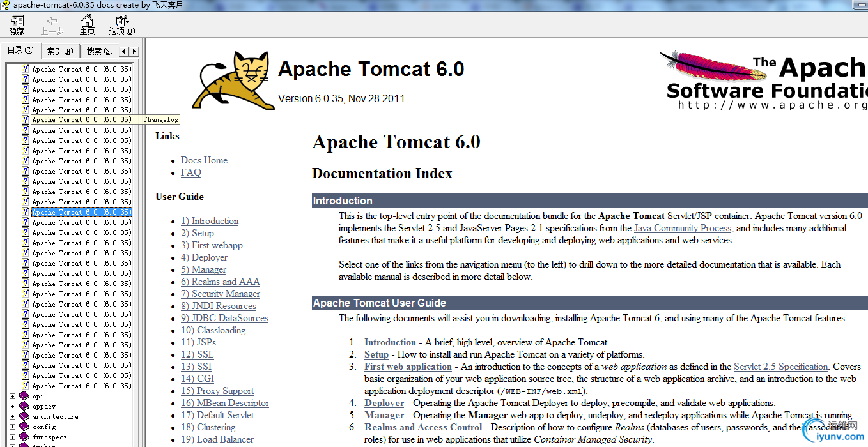Image resolution: width=868 pixels, height=447 pixels.
Task: Open sidebar link 1) Introduction
Action: pos(210,221)
